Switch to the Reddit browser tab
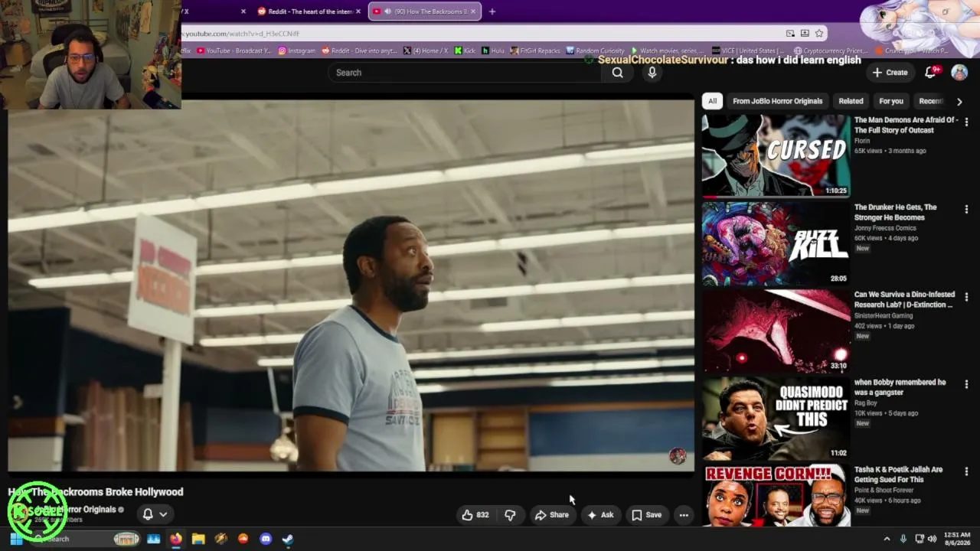Screen dimensions: 980x551 pyautogui.click(x=309, y=11)
